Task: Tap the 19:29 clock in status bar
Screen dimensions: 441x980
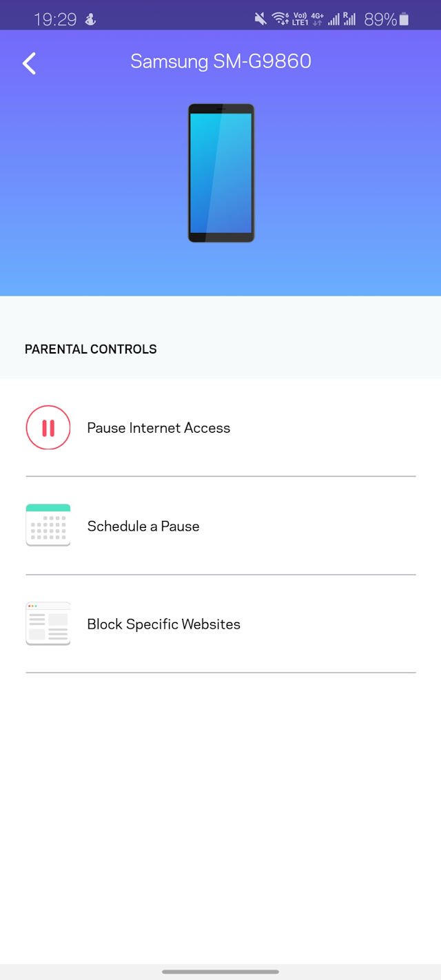Action: (56, 20)
